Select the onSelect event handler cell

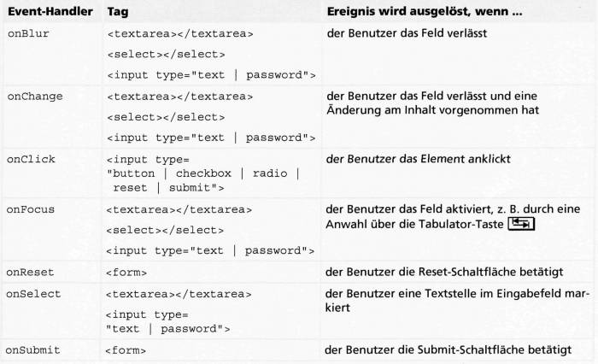(x=33, y=293)
